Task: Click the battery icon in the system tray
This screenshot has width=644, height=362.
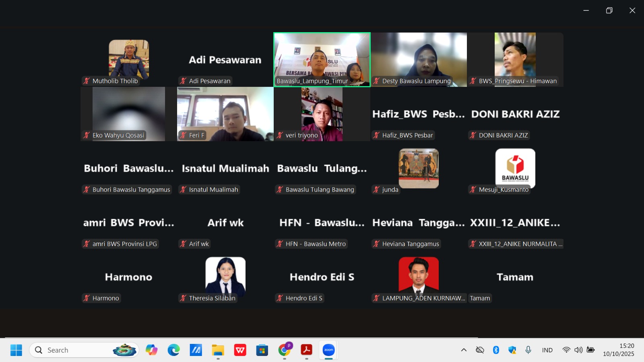Action: [x=590, y=350]
